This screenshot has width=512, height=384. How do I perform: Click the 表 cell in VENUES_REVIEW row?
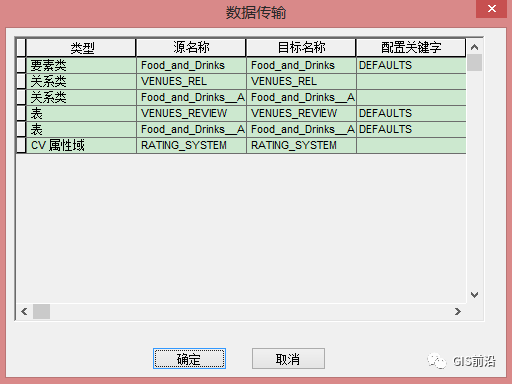81,113
